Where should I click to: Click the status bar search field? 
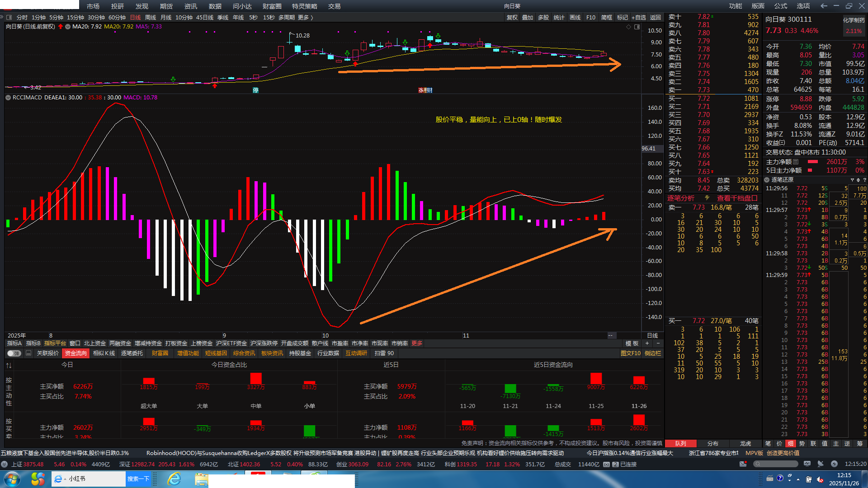pos(776,464)
